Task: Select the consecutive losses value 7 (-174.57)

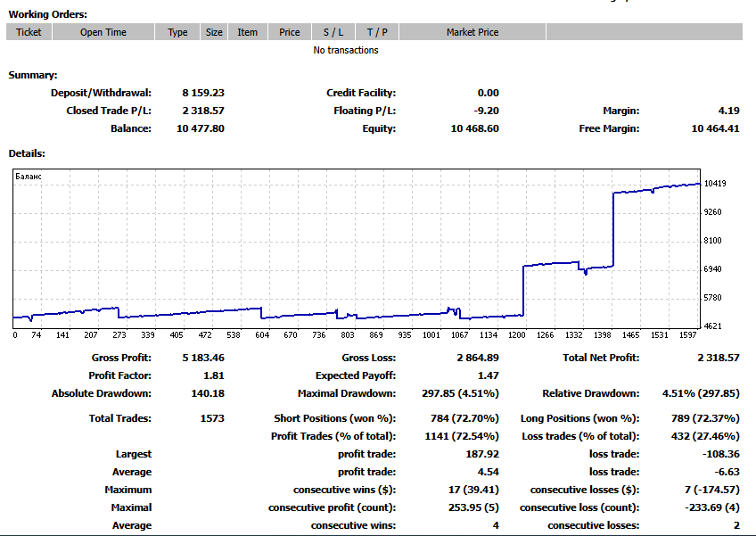Action: click(712, 491)
